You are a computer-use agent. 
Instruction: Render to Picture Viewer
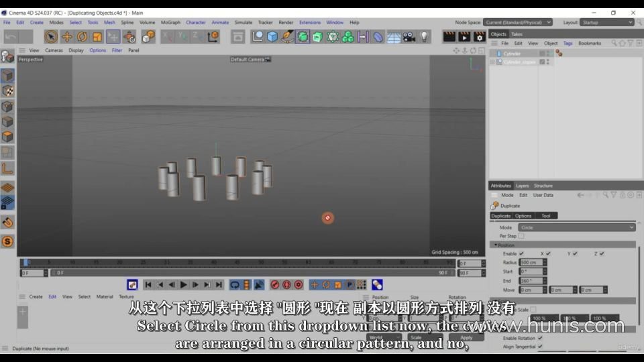[464, 37]
